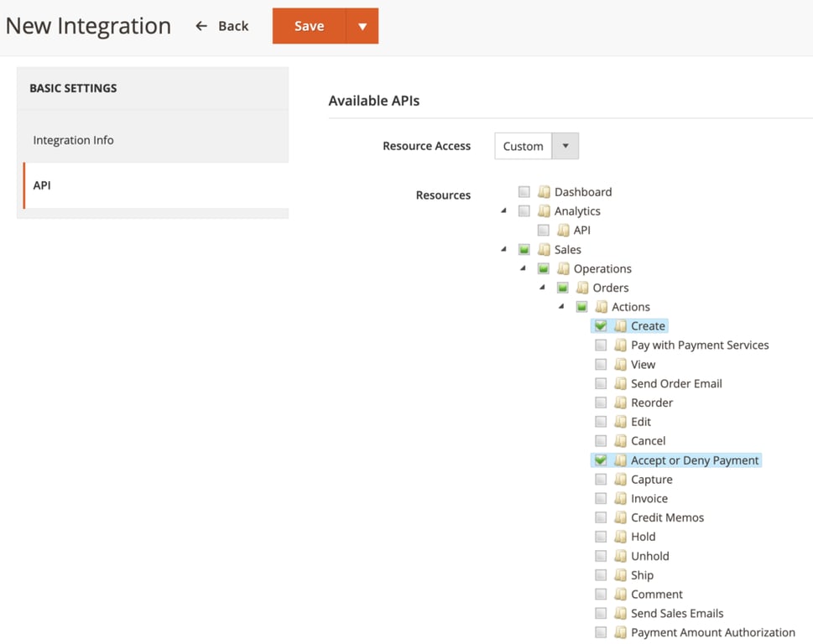This screenshot has height=644, width=813.
Task: Select the Ship resource row
Action: point(640,574)
